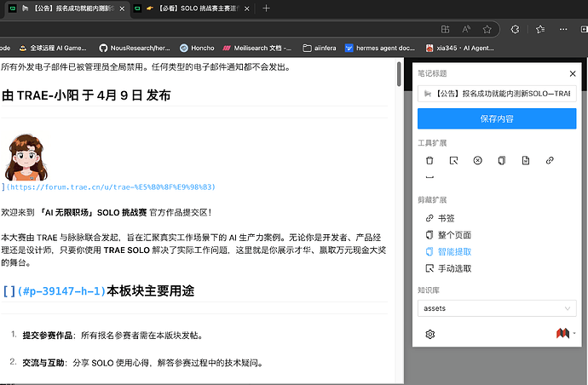Open the Honcho bookmark

(197, 48)
